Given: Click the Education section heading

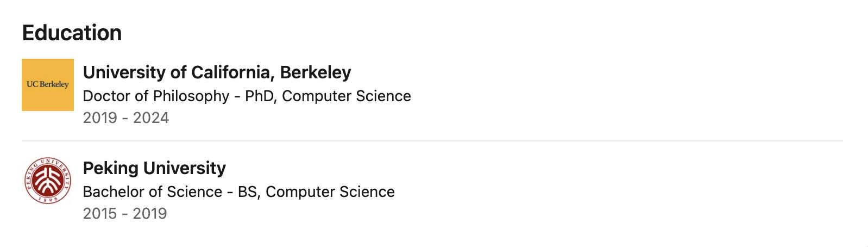Looking at the screenshot, I should tap(72, 33).
